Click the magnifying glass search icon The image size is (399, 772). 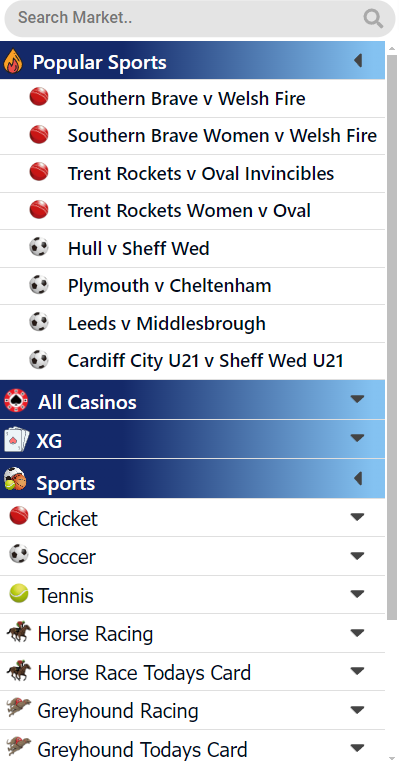pos(373,19)
